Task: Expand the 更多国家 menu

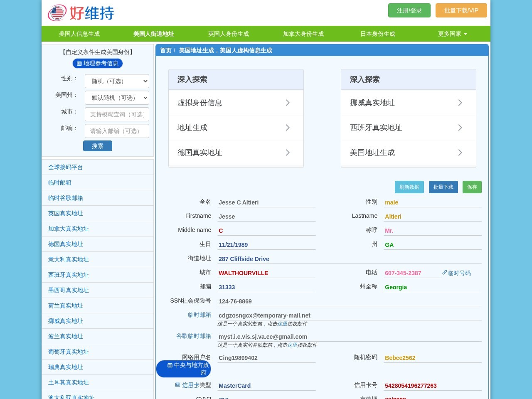Action: (x=453, y=34)
